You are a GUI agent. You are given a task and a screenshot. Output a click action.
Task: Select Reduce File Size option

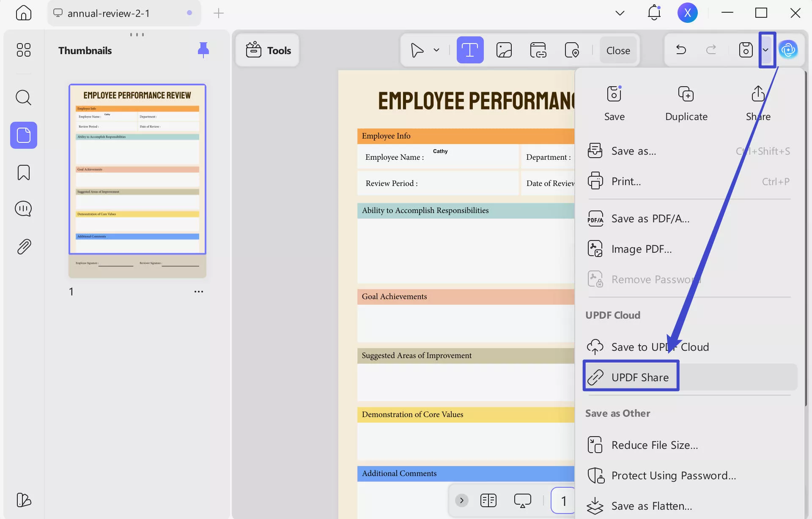(654, 445)
